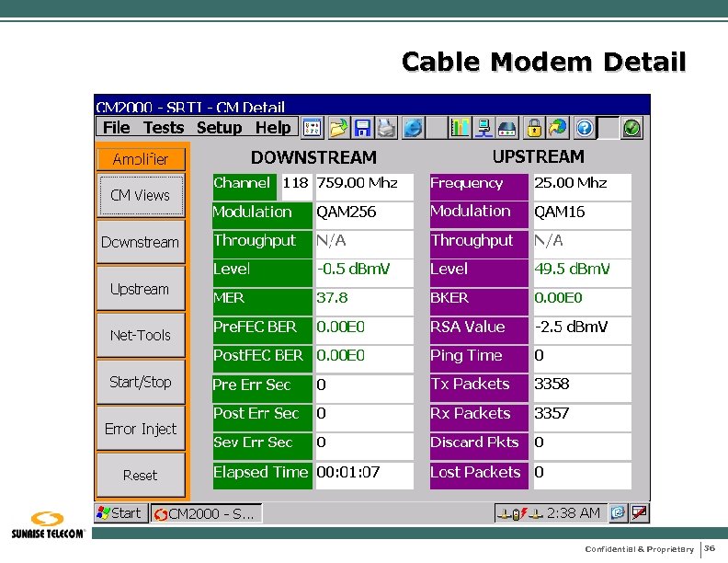
Task: Open the Tests menu
Action: (x=164, y=127)
